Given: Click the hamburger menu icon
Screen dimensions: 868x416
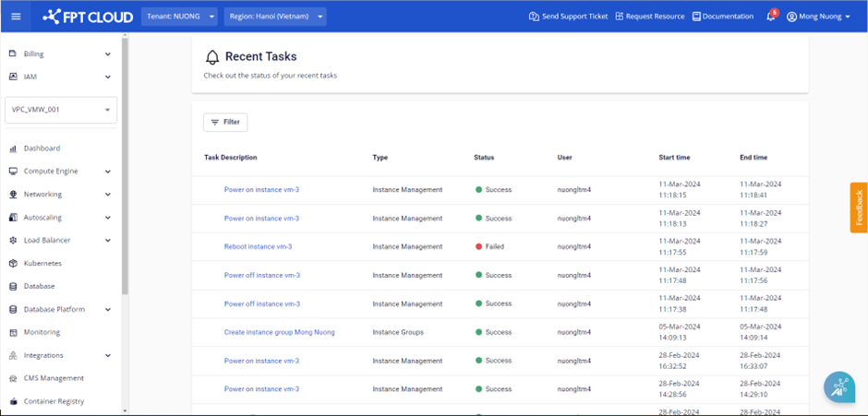Looking at the screenshot, I should (15, 16).
